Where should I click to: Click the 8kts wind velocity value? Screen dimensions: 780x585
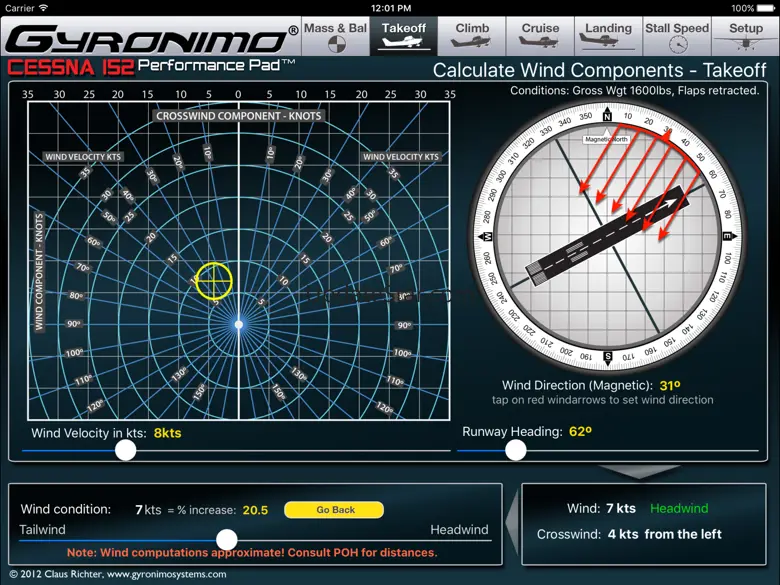[x=167, y=433]
